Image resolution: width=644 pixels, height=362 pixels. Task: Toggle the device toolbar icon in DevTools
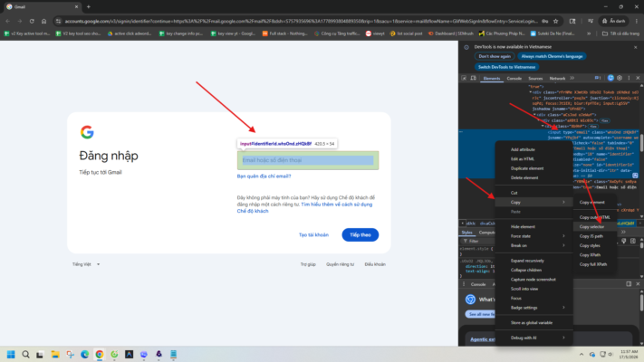pos(474,78)
